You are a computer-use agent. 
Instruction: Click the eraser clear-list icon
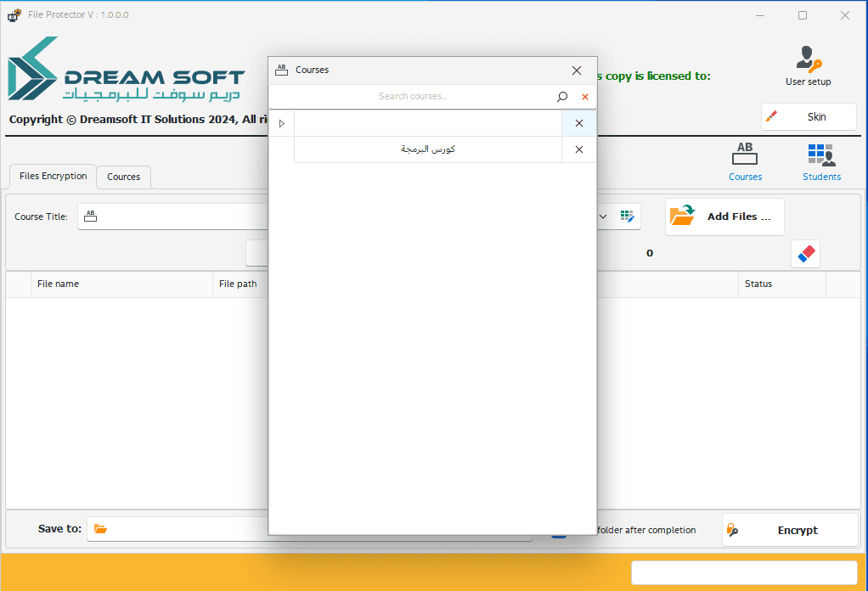pos(805,254)
